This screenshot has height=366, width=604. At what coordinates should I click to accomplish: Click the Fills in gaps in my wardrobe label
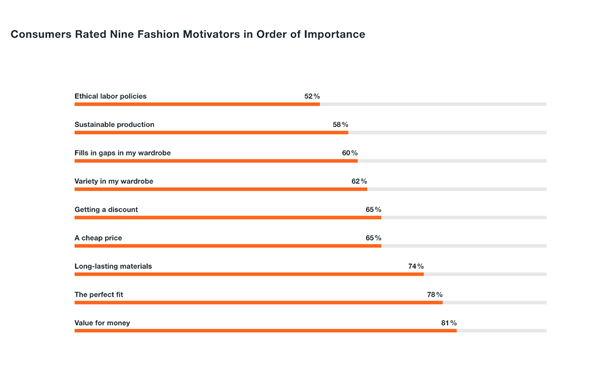tap(122, 153)
